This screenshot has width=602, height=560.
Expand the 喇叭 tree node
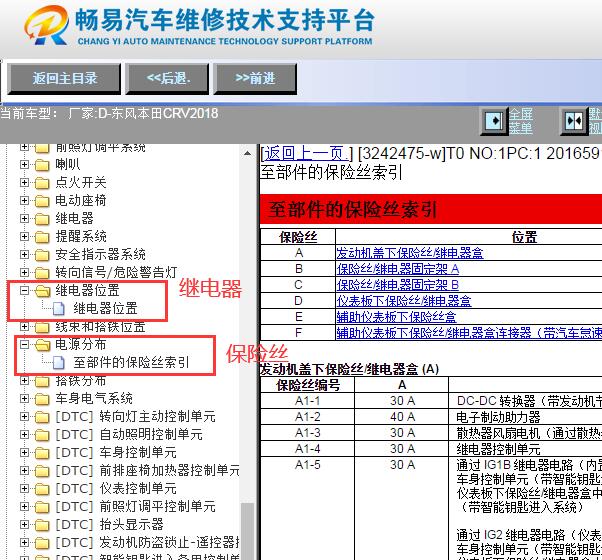coord(24,164)
